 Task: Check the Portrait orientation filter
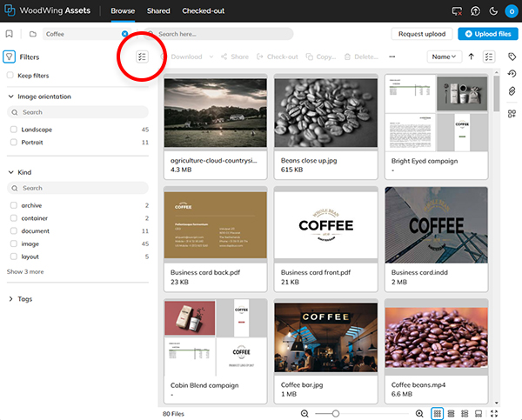coord(14,142)
